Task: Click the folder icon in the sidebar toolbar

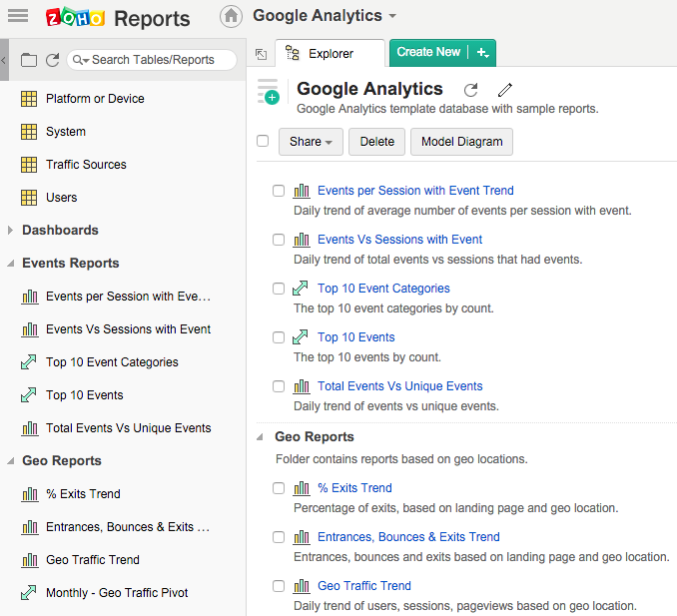Action: 29,60
